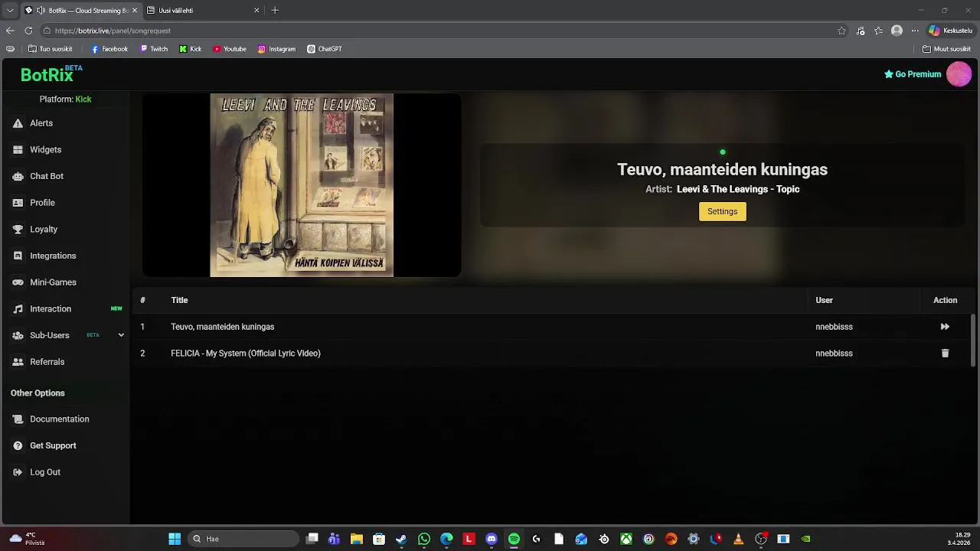Close the BotRix browser tab
The height and width of the screenshot is (551, 980).
pyautogui.click(x=135, y=11)
